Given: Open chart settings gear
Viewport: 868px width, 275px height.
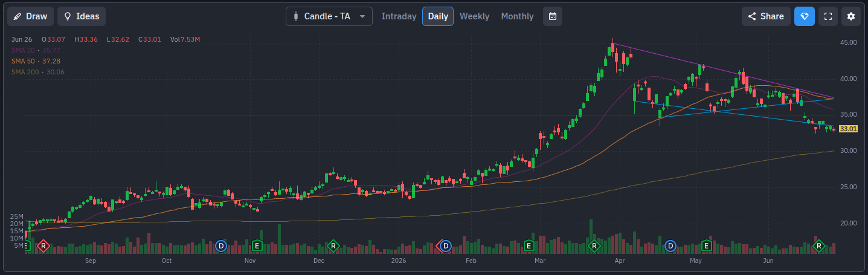Looking at the screenshot, I should (851, 16).
